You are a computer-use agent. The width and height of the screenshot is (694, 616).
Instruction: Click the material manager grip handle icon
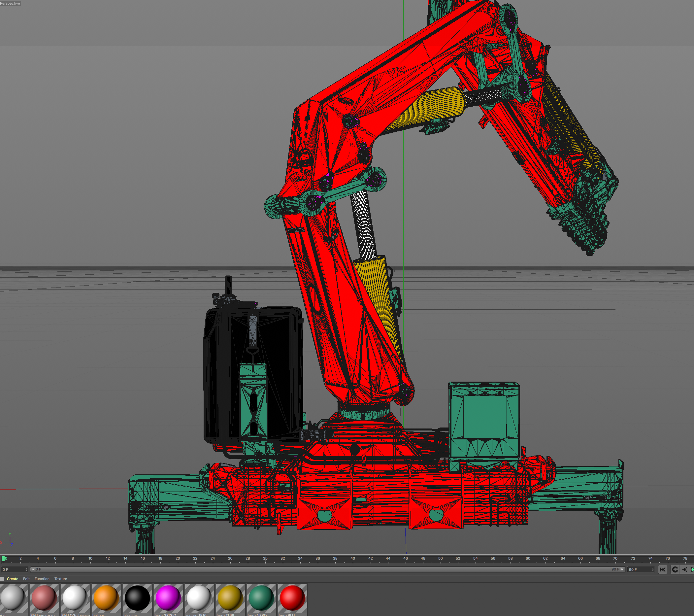2,579
